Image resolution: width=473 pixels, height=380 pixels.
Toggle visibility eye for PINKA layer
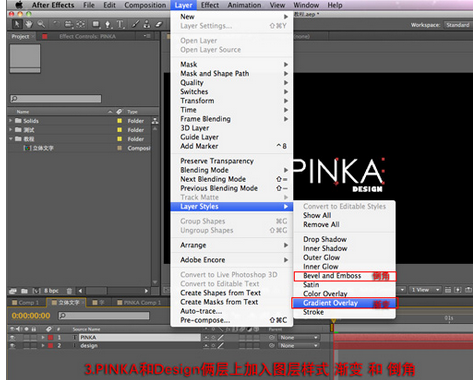click(x=13, y=338)
